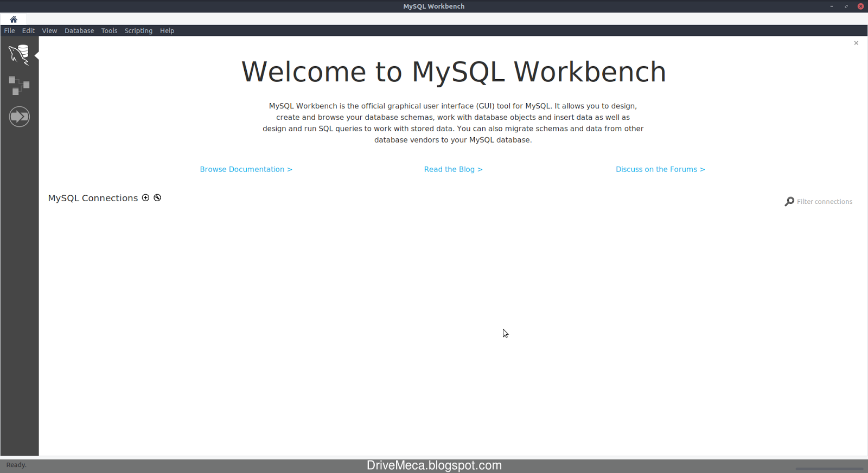Open the manage connections wrench icon

pyautogui.click(x=157, y=198)
